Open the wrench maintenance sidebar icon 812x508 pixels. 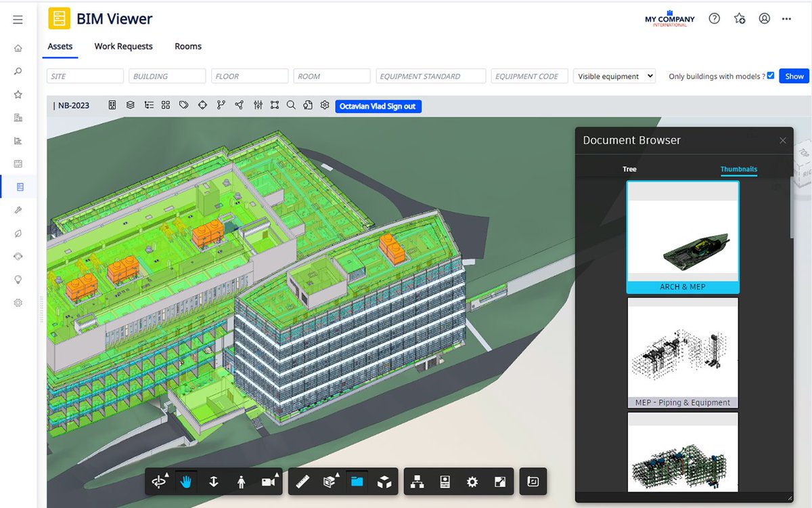point(18,210)
